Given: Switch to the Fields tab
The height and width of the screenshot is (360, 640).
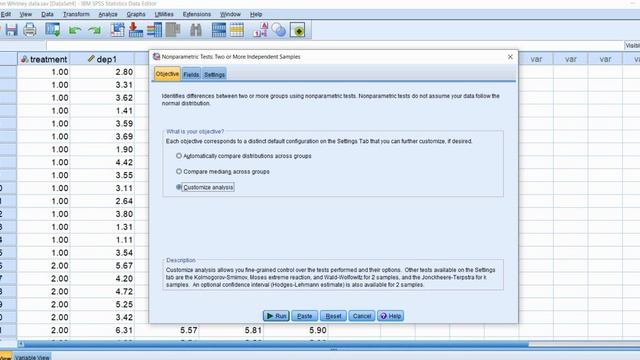Looking at the screenshot, I should point(191,74).
